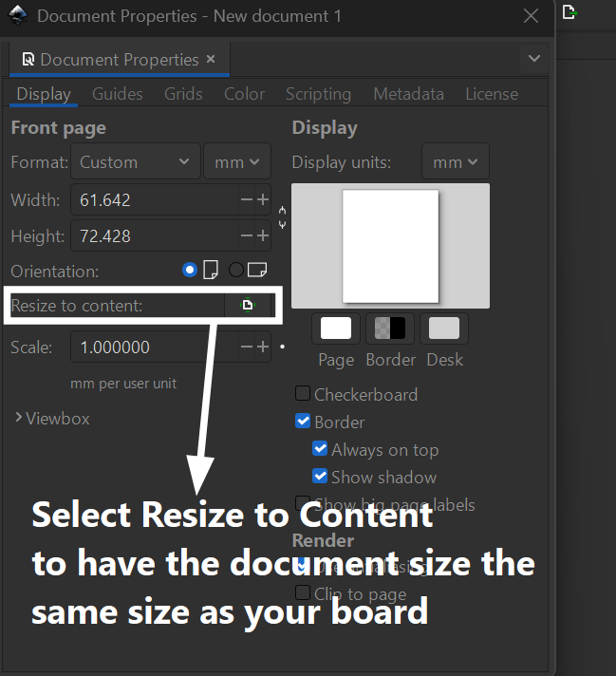Open the panel menu chevron button

[533, 60]
